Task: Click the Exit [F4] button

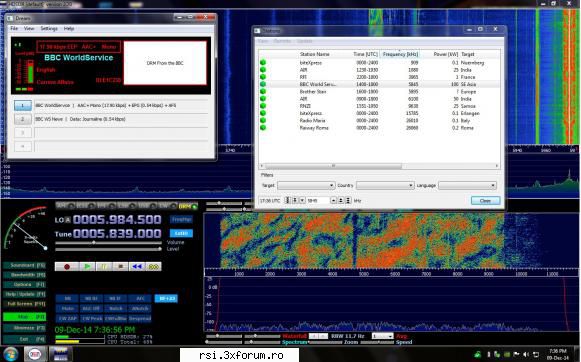Action: pos(24,339)
